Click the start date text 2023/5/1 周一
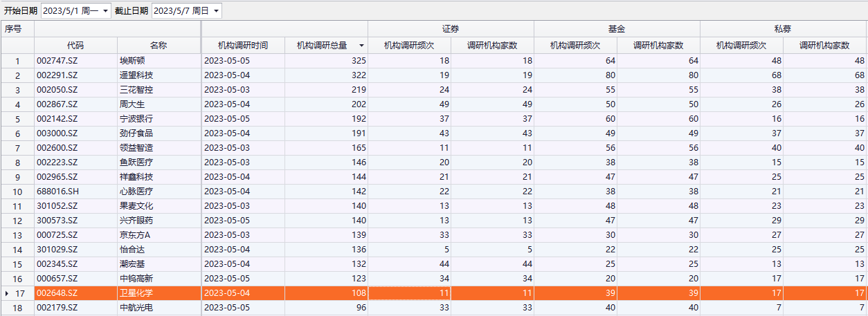Image resolution: width=868 pixels, height=316 pixels. [71, 11]
